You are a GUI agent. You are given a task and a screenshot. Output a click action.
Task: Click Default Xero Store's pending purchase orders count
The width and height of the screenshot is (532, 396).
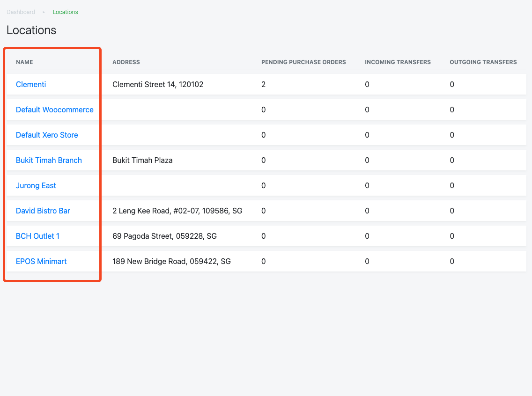click(x=263, y=135)
